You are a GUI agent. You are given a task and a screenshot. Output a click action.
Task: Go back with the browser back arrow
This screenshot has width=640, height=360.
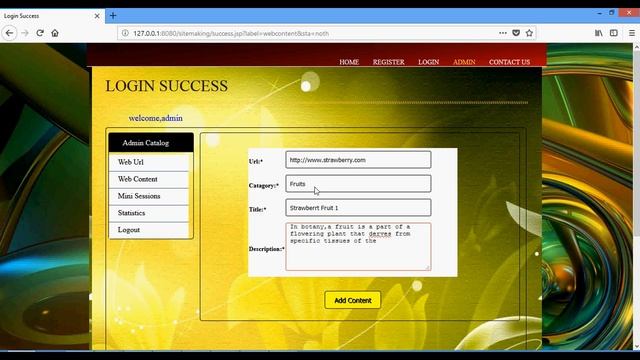(x=9, y=33)
